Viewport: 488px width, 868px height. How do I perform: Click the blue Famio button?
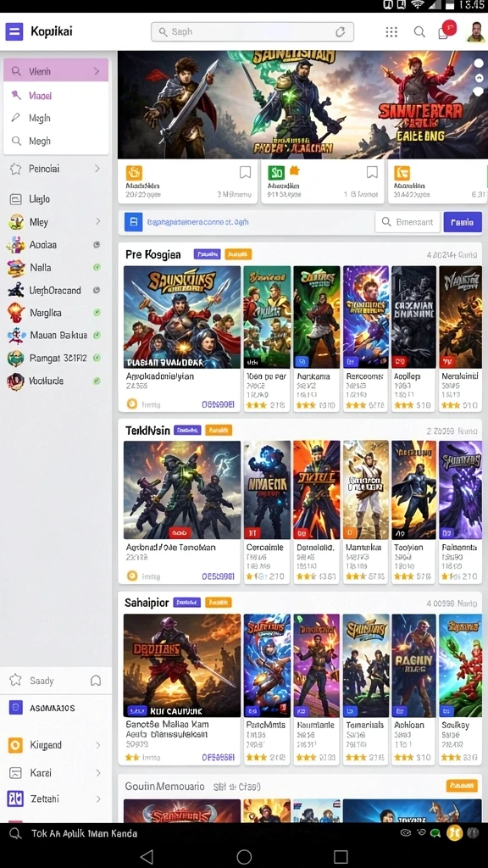click(x=463, y=222)
